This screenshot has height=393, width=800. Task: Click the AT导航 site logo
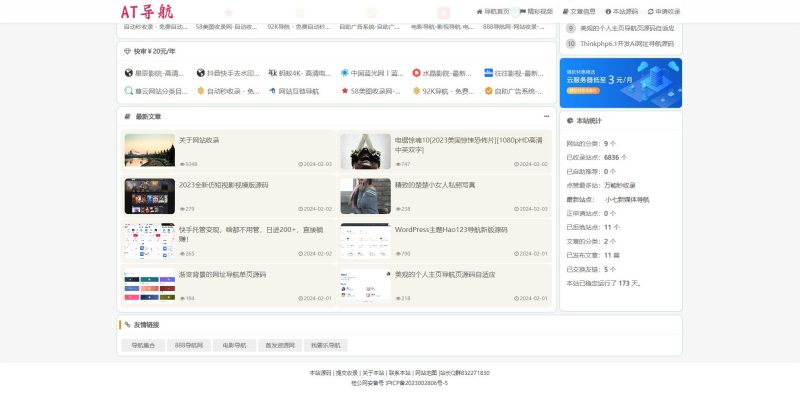point(147,11)
